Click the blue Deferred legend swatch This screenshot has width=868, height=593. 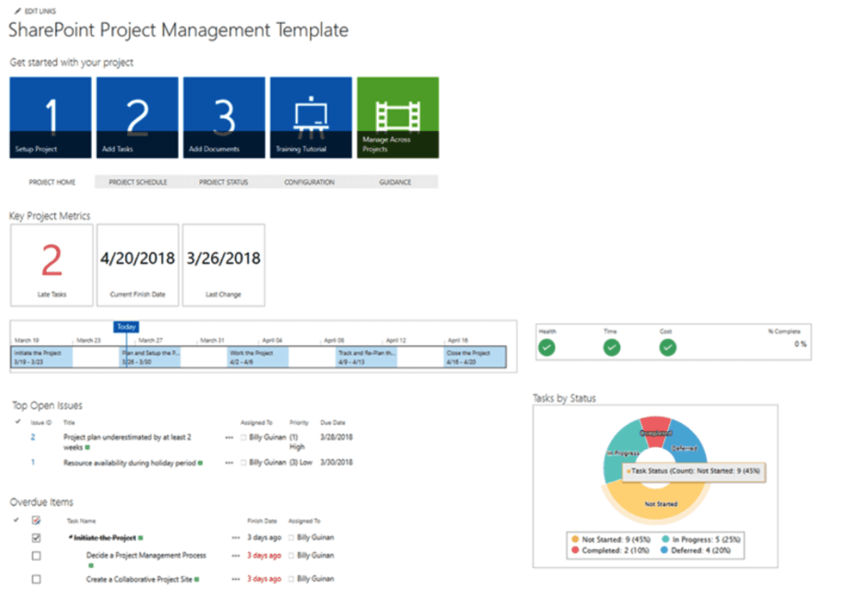[x=665, y=551]
